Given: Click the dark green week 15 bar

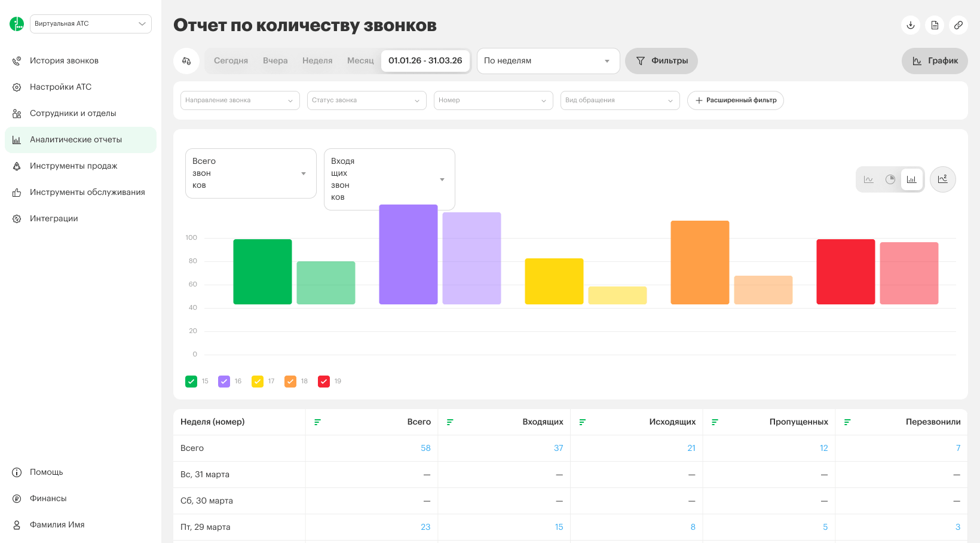Looking at the screenshot, I should (x=262, y=272).
